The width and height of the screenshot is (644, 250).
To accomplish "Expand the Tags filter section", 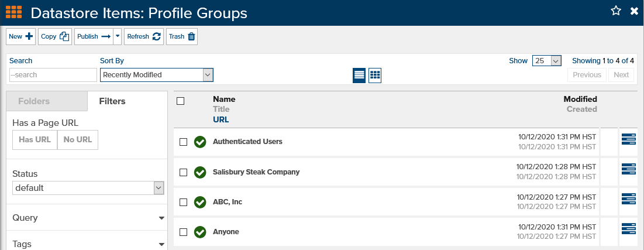I will (x=88, y=244).
